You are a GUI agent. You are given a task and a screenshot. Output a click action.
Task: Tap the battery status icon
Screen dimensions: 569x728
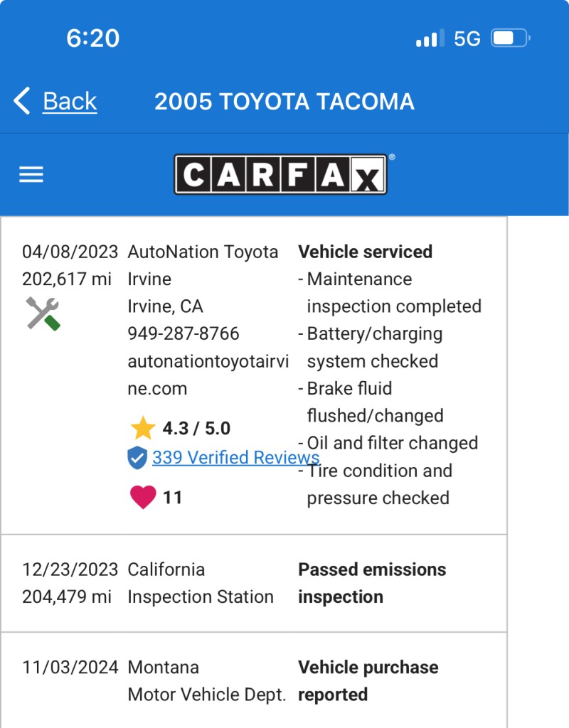tap(511, 38)
